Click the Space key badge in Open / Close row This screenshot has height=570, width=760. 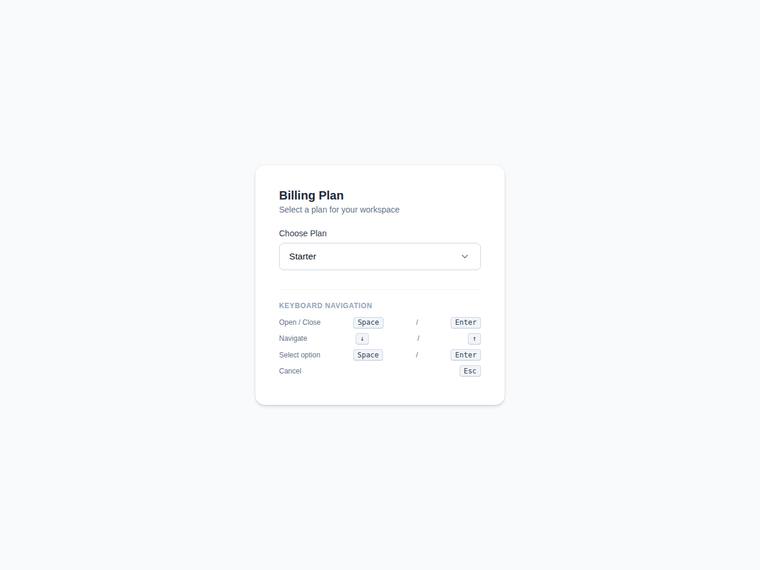(368, 322)
